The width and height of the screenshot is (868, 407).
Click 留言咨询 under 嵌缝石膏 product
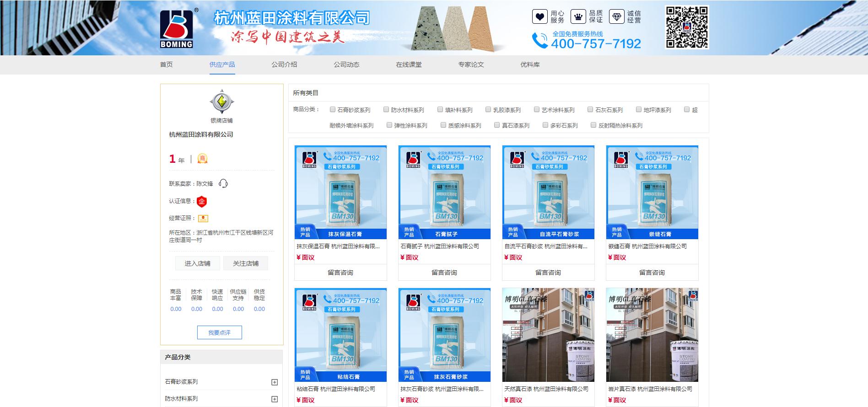[652, 273]
